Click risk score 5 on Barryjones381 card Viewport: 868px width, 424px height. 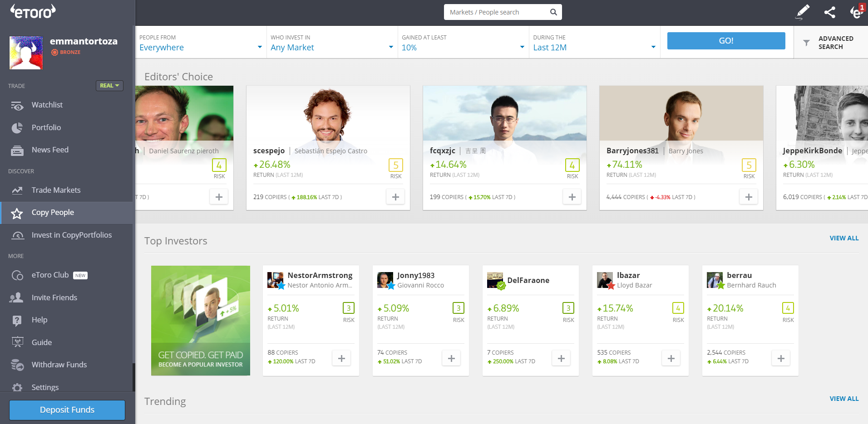[749, 165]
